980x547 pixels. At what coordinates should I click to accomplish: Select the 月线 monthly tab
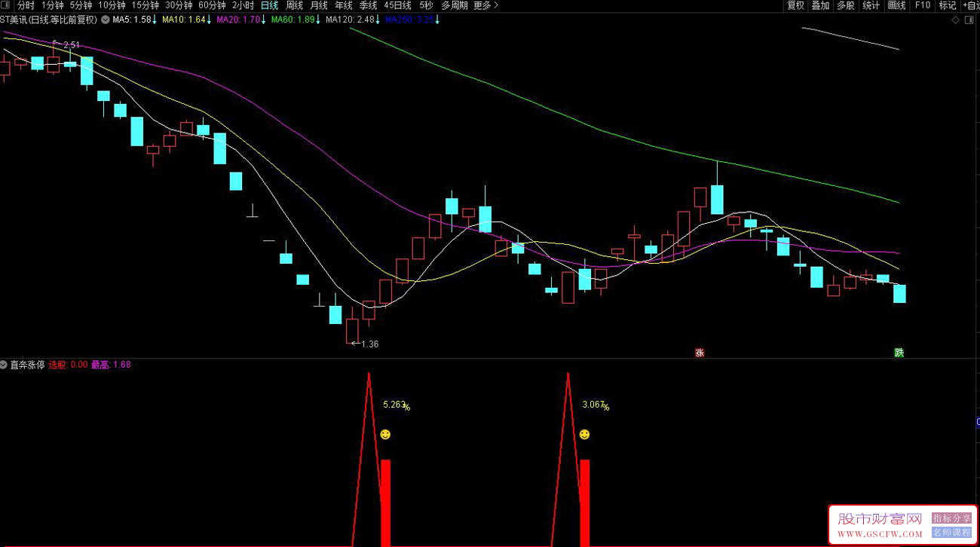(319, 5)
